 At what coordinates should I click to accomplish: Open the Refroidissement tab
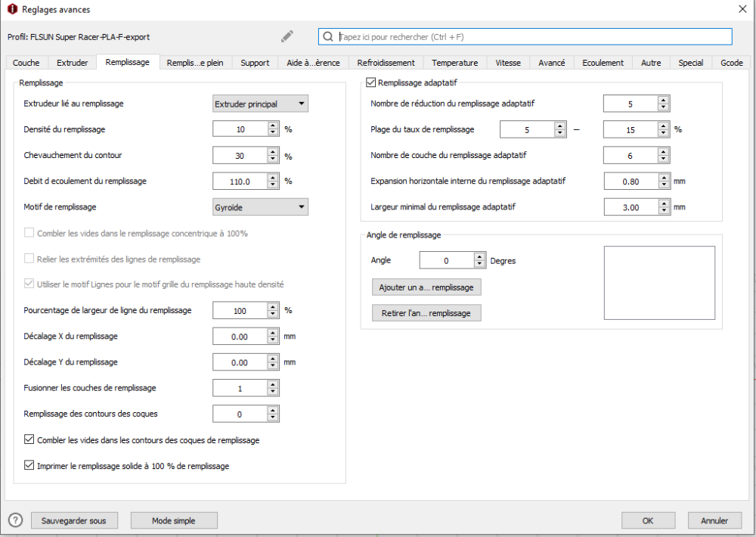pyautogui.click(x=386, y=63)
